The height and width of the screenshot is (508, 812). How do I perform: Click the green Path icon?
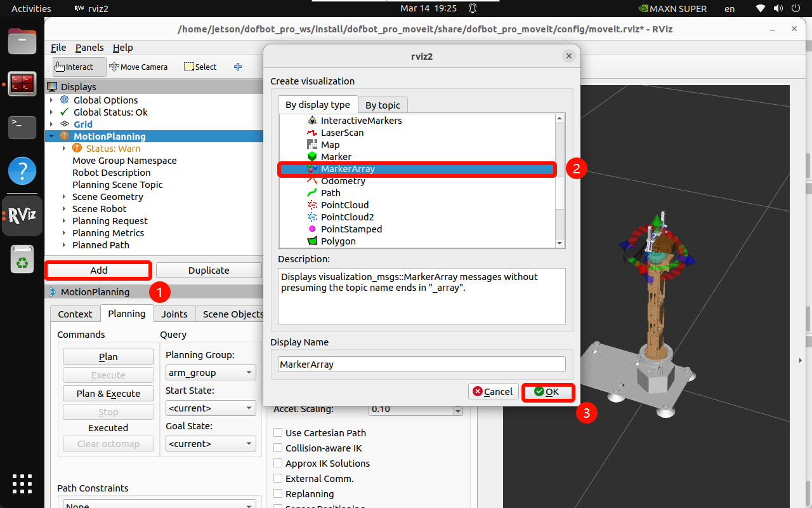pyautogui.click(x=311, y=192)
